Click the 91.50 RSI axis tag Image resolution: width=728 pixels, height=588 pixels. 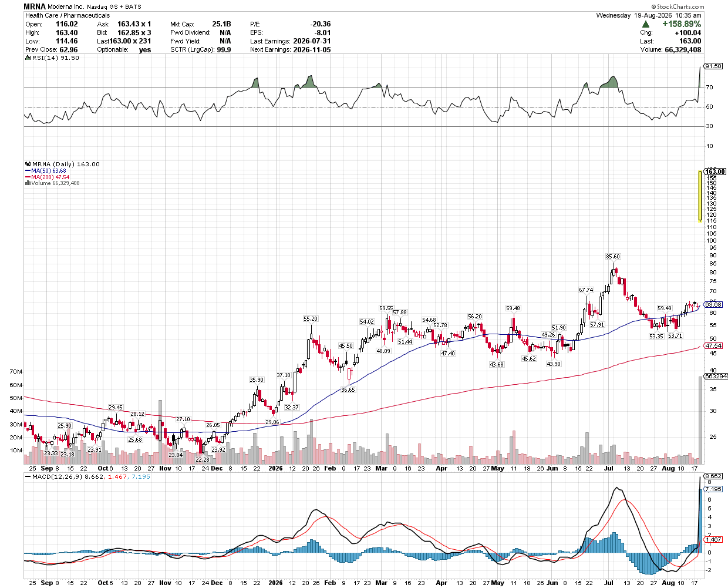pos(713,66)
